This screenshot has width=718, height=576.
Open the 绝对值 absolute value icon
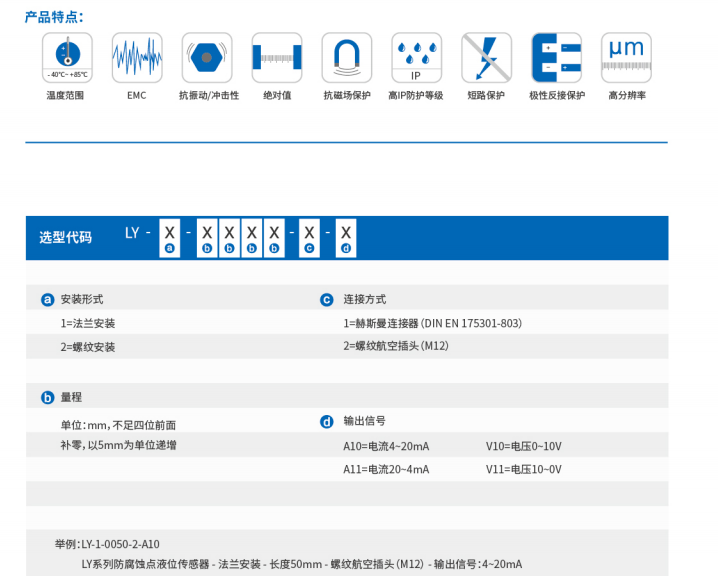click(x=277, y=58)
